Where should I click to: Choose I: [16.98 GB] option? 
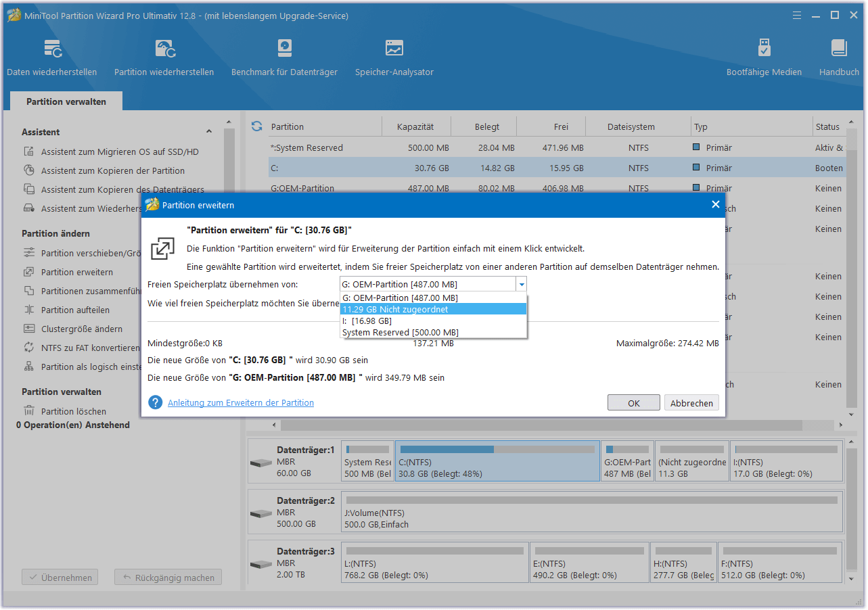(x=433, y=321)
